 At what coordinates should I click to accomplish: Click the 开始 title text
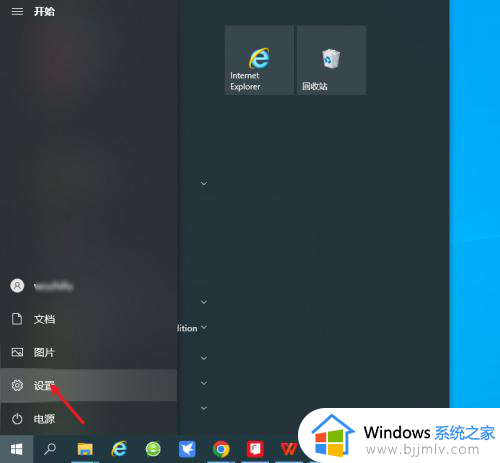44,12
